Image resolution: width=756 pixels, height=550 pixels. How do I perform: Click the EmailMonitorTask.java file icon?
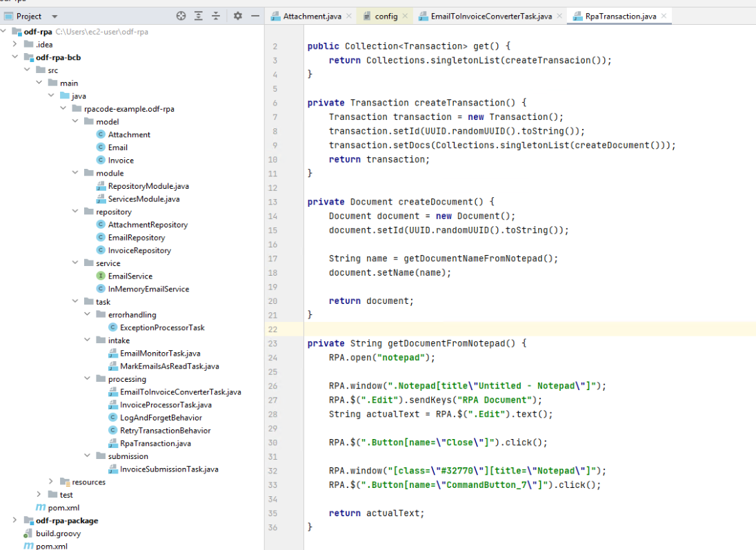(113, 353)
